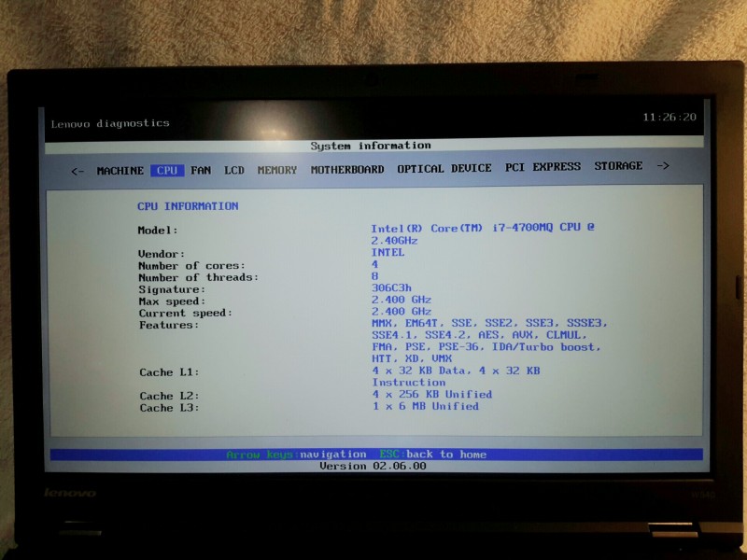This screenshot has width=747, height=560.
Task: Click the 4 x 256 KB Unified value
Action: coord(432,394)
